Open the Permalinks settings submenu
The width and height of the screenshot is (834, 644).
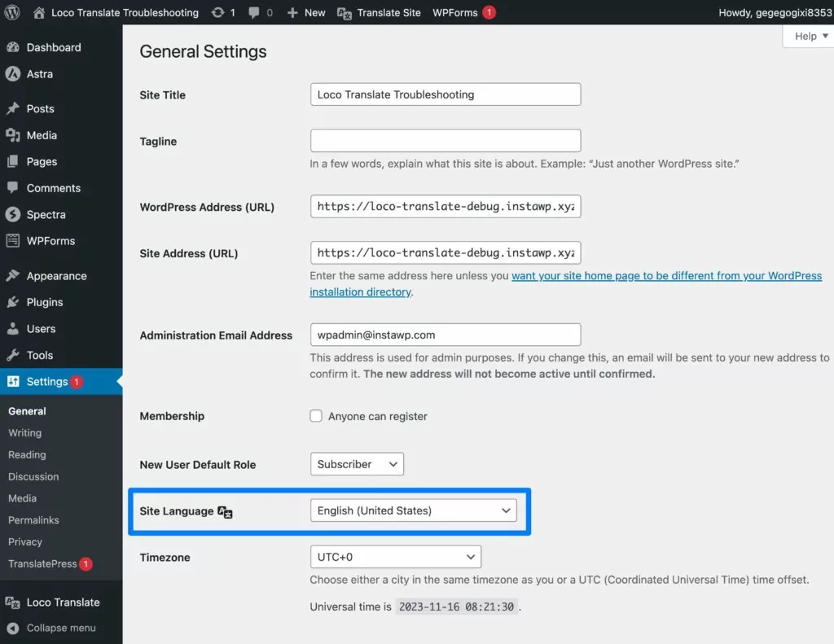[33, 520]
